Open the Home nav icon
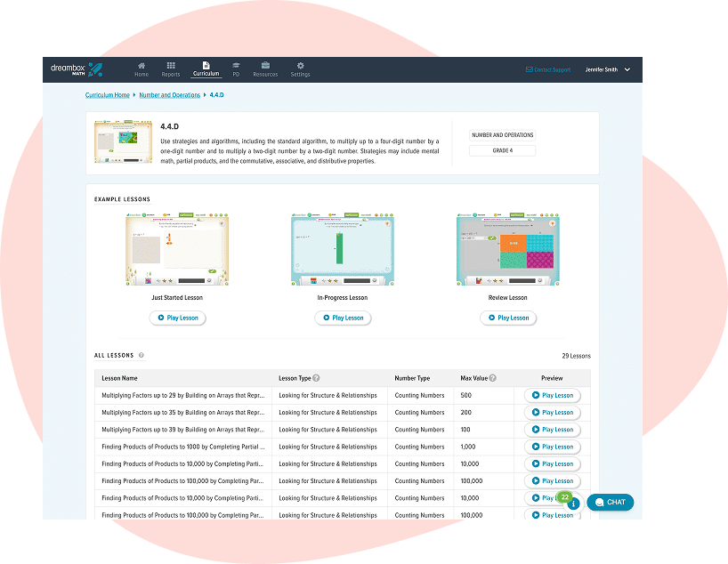Viewport: 728px width, 564px height. tap(142, 68)
